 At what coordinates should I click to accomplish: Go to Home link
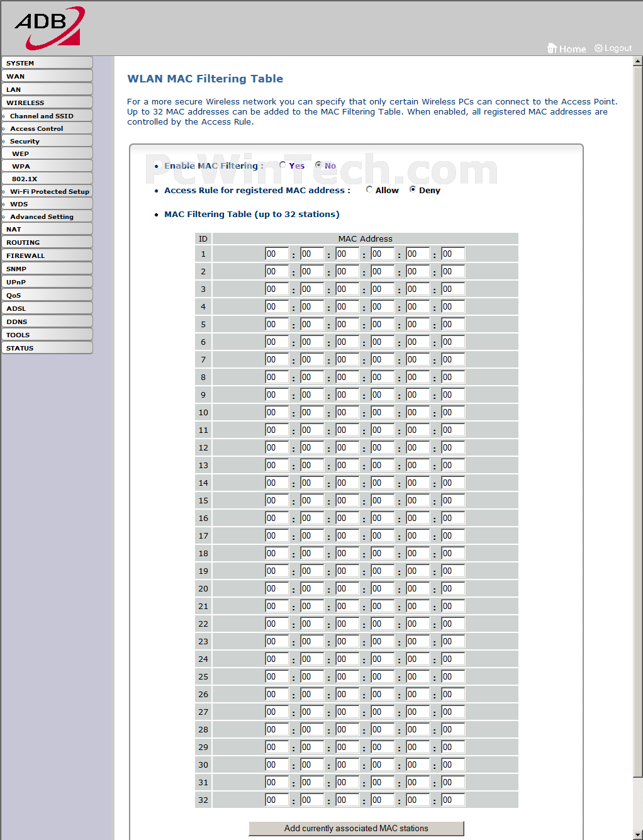coord(567,48)
